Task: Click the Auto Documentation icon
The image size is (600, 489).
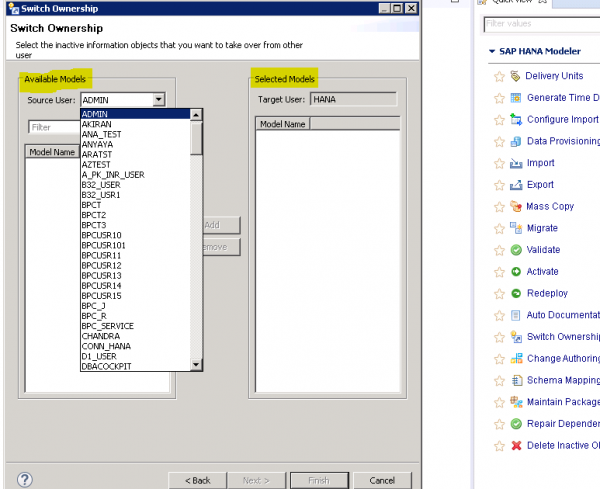Action: click(x=515, y=315)
